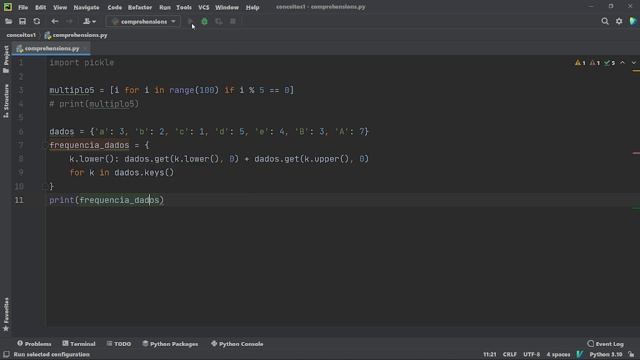Click the weak warning count indicator
This screenshot has height=360, width=640.
(x=594, y=63)
